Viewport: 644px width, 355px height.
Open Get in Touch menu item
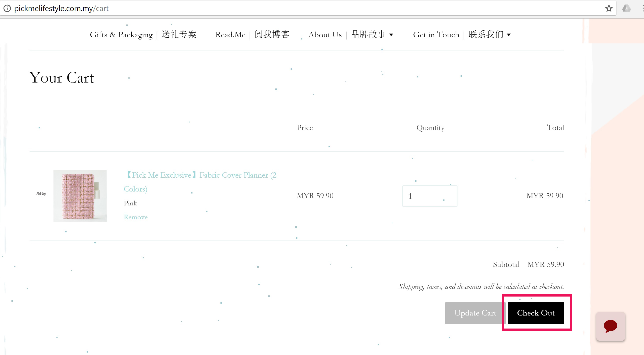pos(458,34)
